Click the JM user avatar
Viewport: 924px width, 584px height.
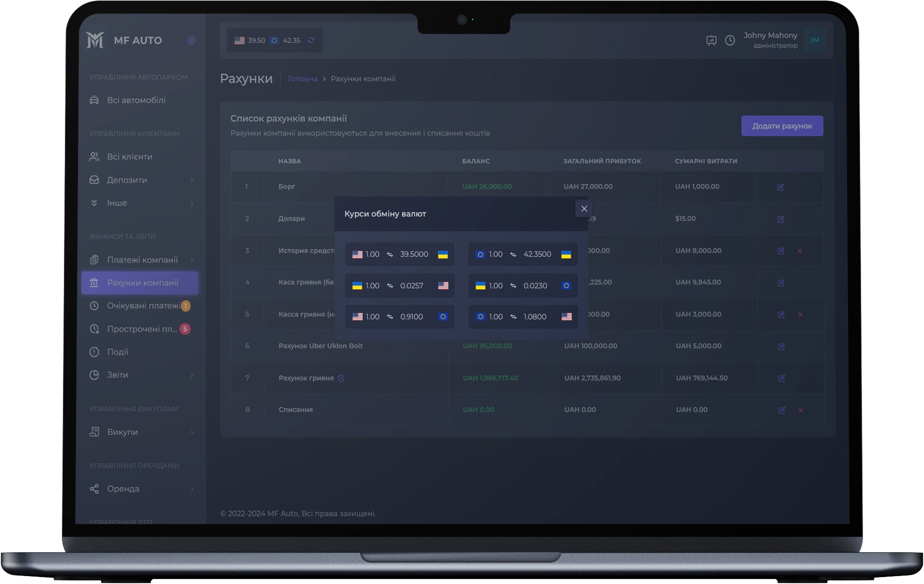pos(814,40)
